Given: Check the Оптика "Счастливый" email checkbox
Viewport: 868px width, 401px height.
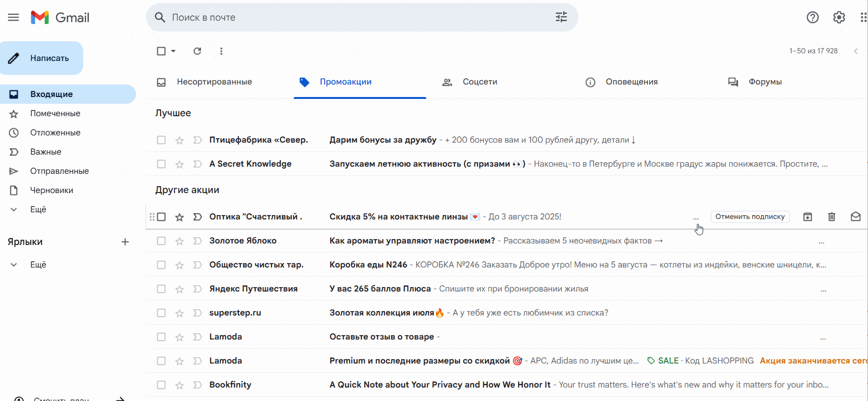Looking at the screenshot, I should pyautogui.click(x=161, y=217).
